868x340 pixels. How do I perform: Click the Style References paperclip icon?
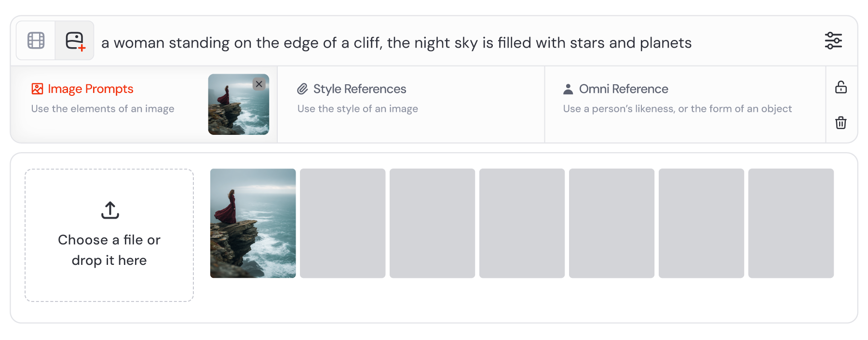(302, 89)
